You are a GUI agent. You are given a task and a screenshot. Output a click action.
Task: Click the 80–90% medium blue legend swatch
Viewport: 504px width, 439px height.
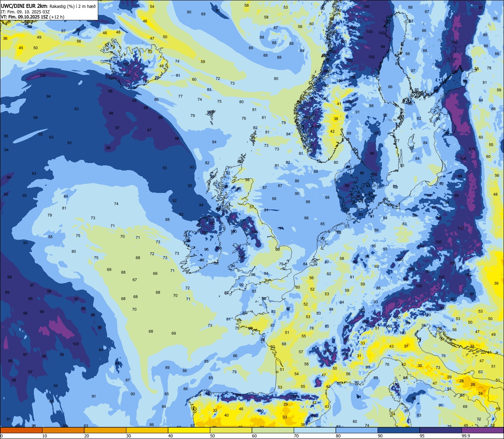click(x=357, y=430)
